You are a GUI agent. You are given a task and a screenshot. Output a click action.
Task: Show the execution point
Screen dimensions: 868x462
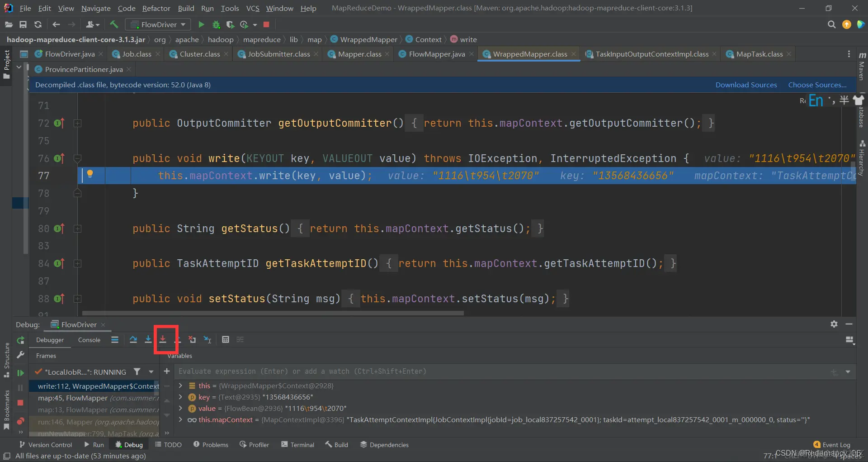tap(115, 339)
